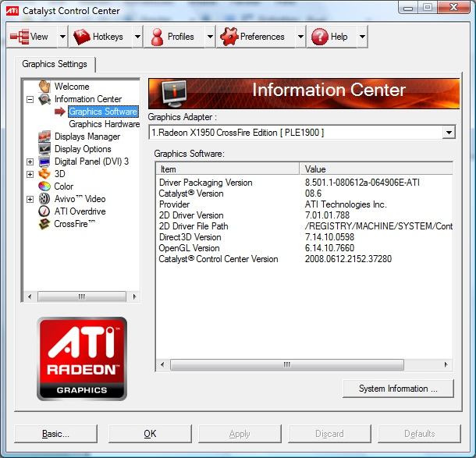Click the Welcome hand icon
The width and height of the screenshot is (476, 458).
pyautogui.click(x=44, y=86)
